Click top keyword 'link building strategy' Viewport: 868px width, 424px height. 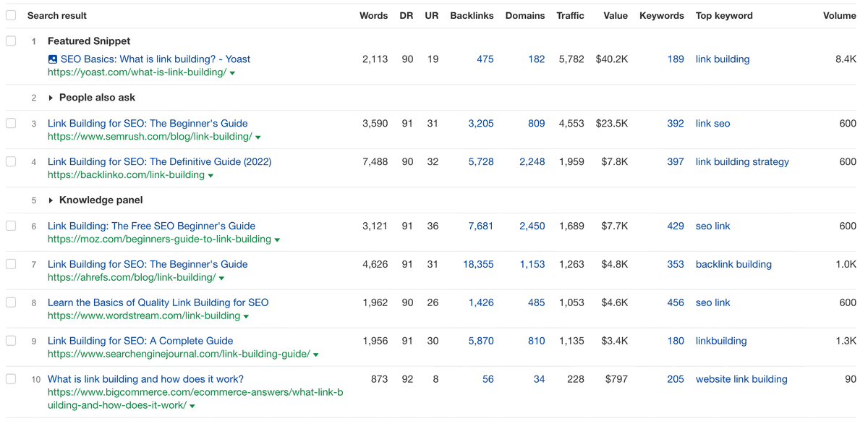pyautogui.click(x=742, y=162)
